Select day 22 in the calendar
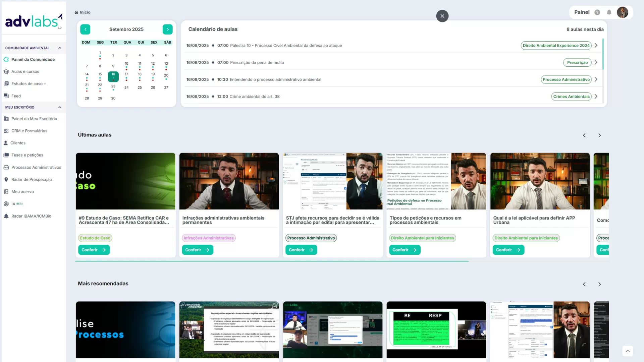 [x=100, y=85]
